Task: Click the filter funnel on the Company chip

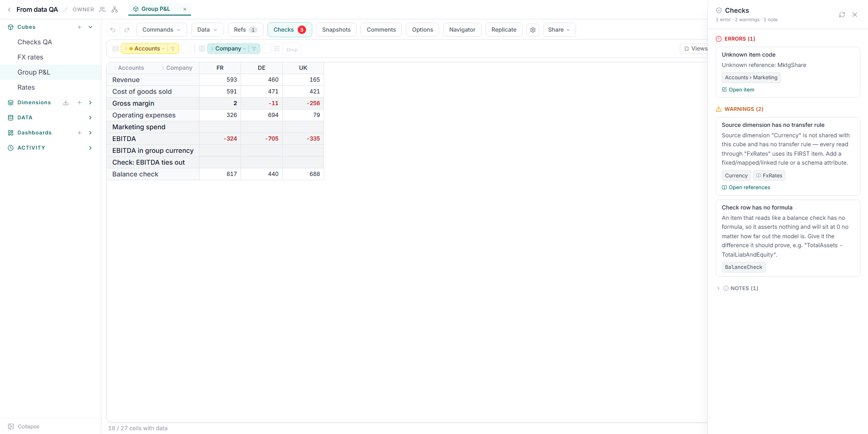Action: (x=254, y=49)
